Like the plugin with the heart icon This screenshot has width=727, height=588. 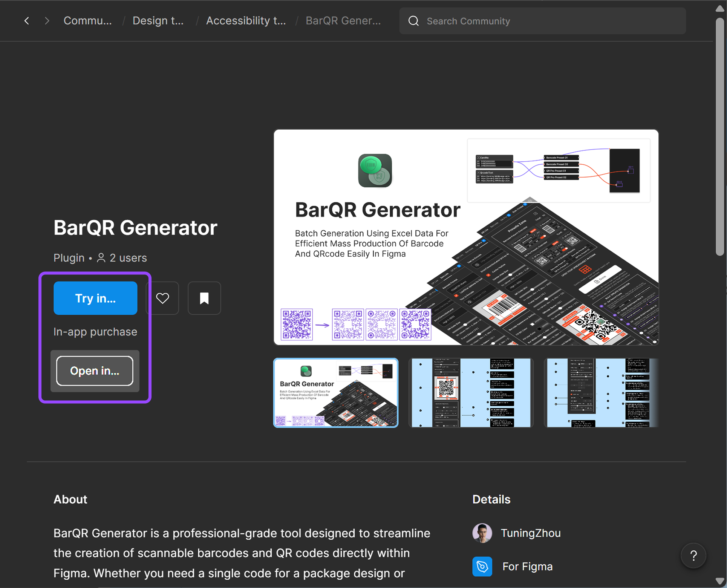(162, 298)
